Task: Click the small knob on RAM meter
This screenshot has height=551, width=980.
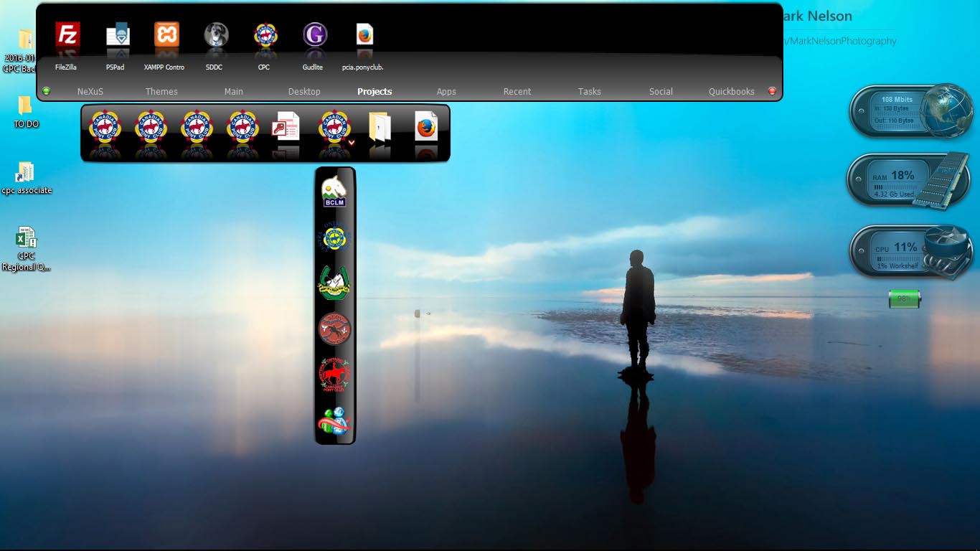Action: pos(859,178)
